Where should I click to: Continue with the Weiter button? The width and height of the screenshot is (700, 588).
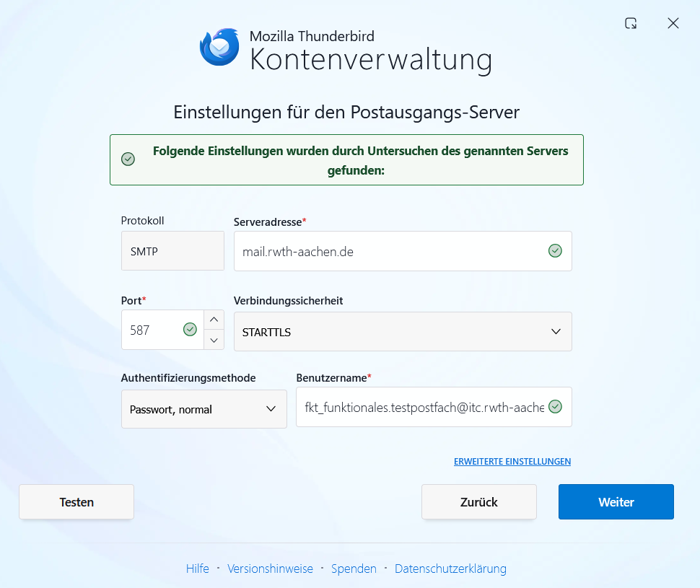[x=616, y=502]
